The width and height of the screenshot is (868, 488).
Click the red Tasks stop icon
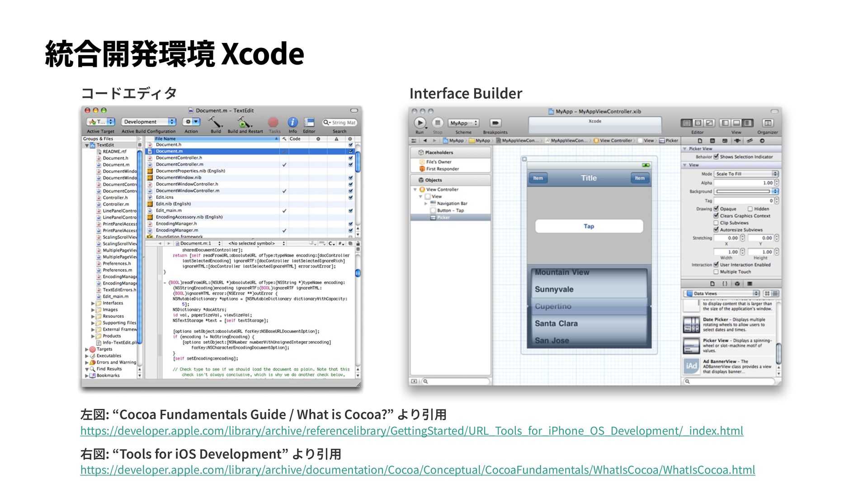[x=273, y=122]
